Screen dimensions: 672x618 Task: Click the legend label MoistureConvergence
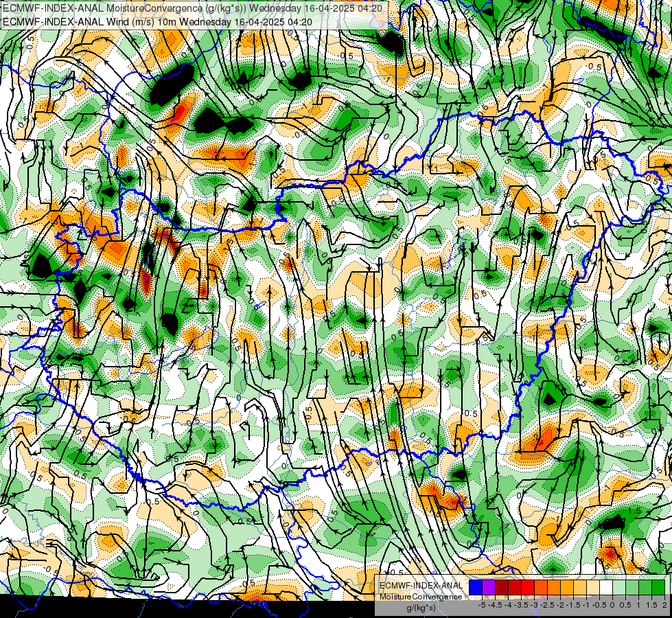[421, 597]
